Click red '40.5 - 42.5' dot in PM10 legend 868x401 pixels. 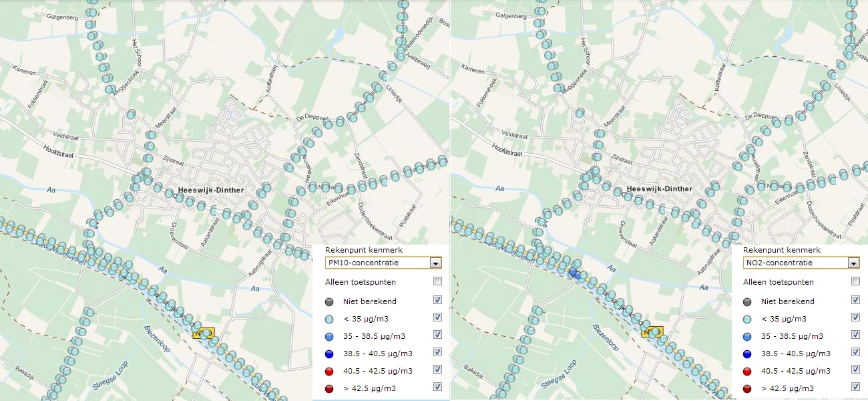click(x=330, y=371)
